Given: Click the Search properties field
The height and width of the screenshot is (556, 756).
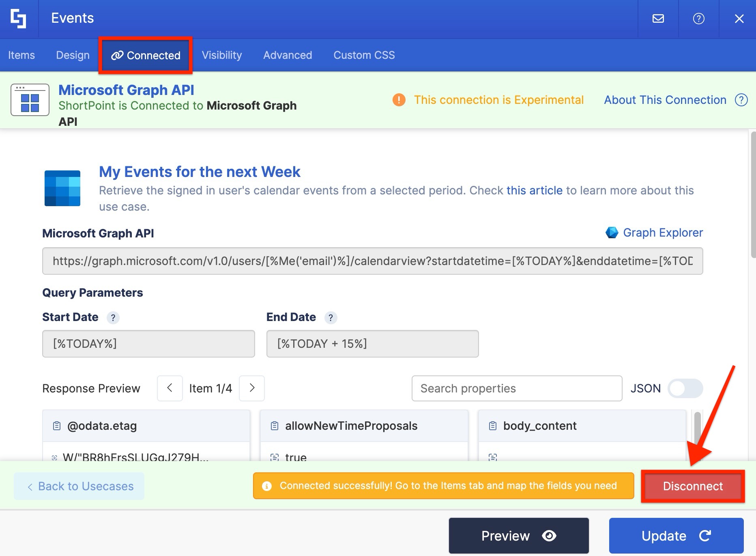Looking at the screenshot, I should 517,388.
